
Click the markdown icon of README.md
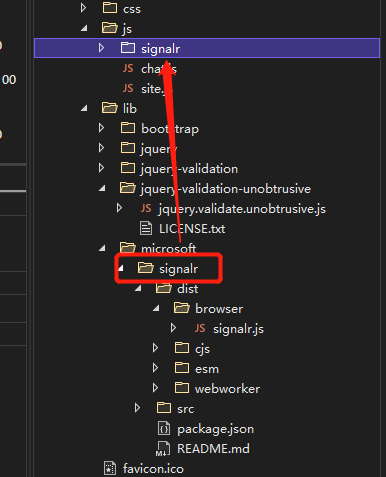point(163,449)
